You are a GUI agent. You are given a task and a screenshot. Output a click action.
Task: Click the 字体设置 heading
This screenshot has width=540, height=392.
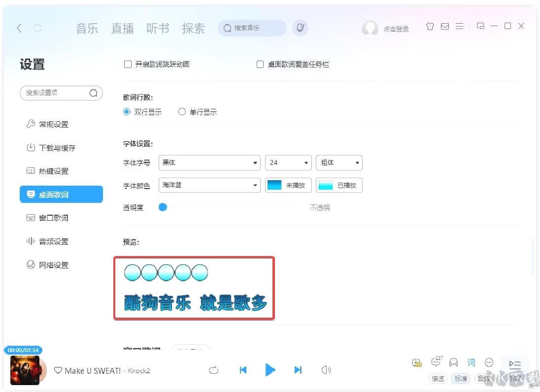pos(138,144)
